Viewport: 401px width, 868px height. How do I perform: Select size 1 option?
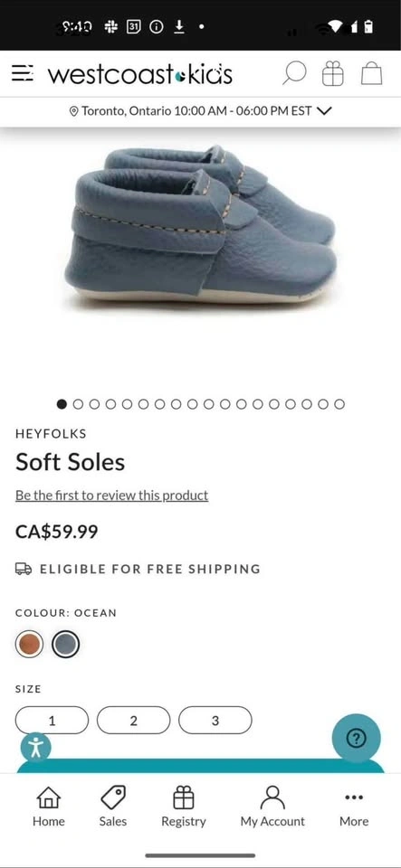[x=53, y=721]
